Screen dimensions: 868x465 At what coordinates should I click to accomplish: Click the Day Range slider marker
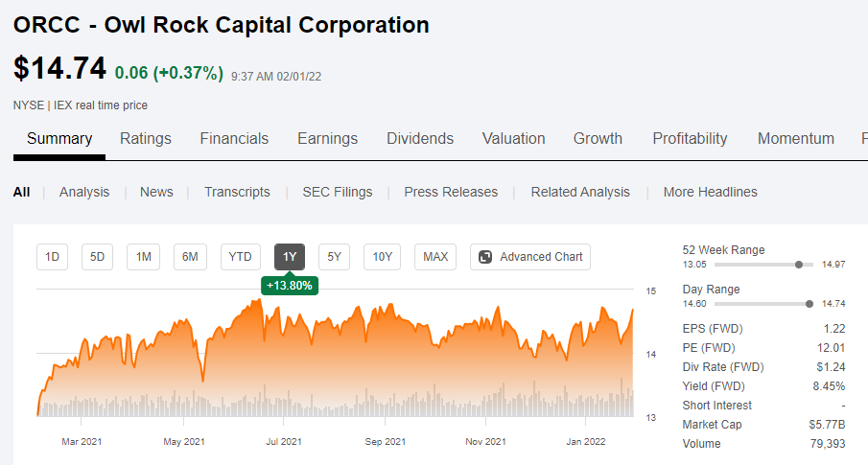pos(809,304)
